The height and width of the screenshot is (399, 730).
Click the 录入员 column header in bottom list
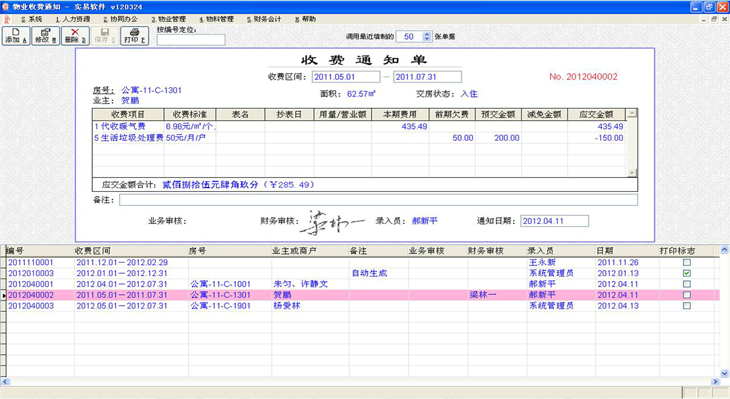click(x=560, y=251)
